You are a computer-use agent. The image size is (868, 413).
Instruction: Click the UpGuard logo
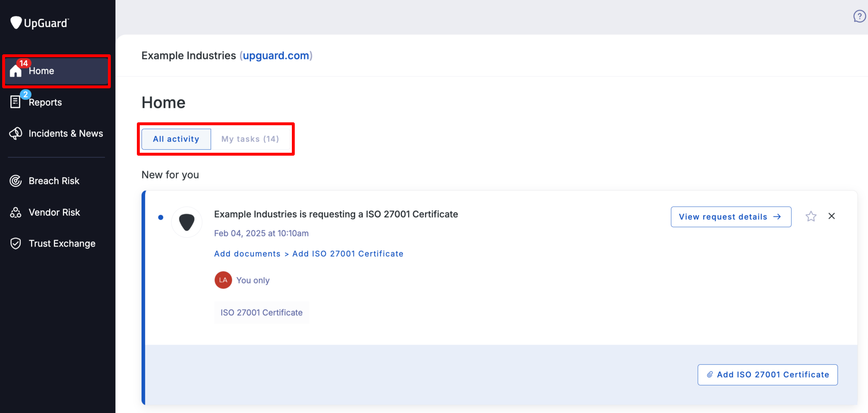pos(39,23)
